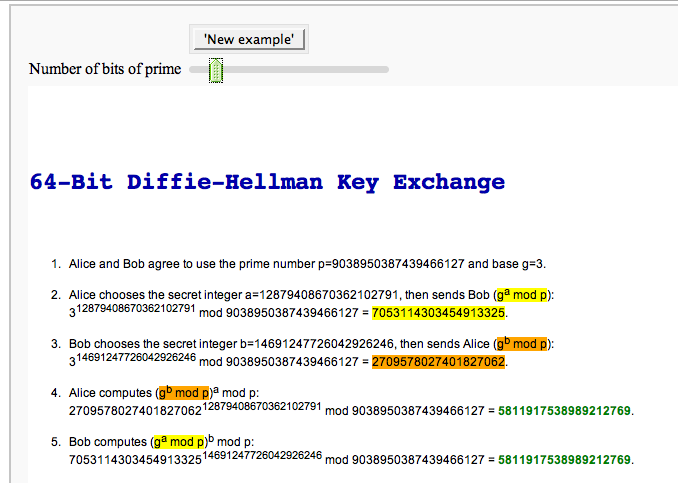678x483 pixels.
Task: Click the yellow highlighted result 7053114303454913325
Action: coord(439,313)
